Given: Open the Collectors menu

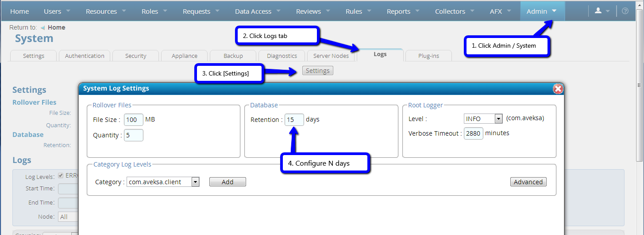Looking at the screenshot, I should (455, 11).
